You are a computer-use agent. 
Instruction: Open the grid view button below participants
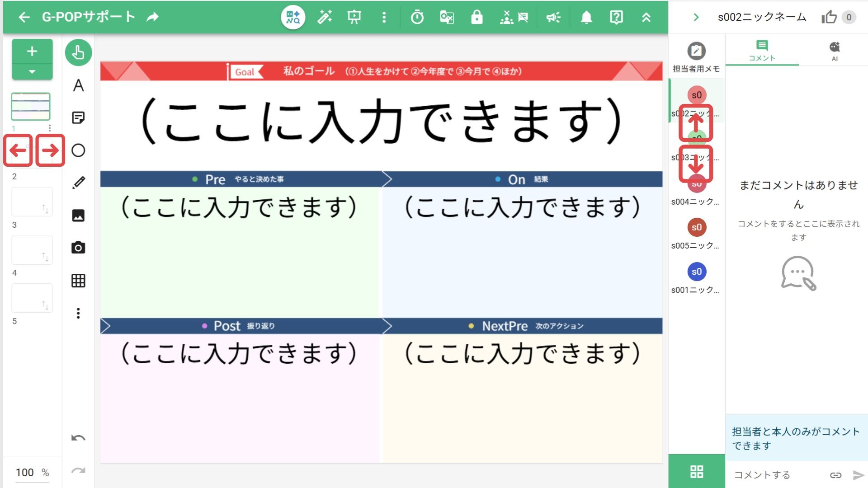(x=697, y=471)
